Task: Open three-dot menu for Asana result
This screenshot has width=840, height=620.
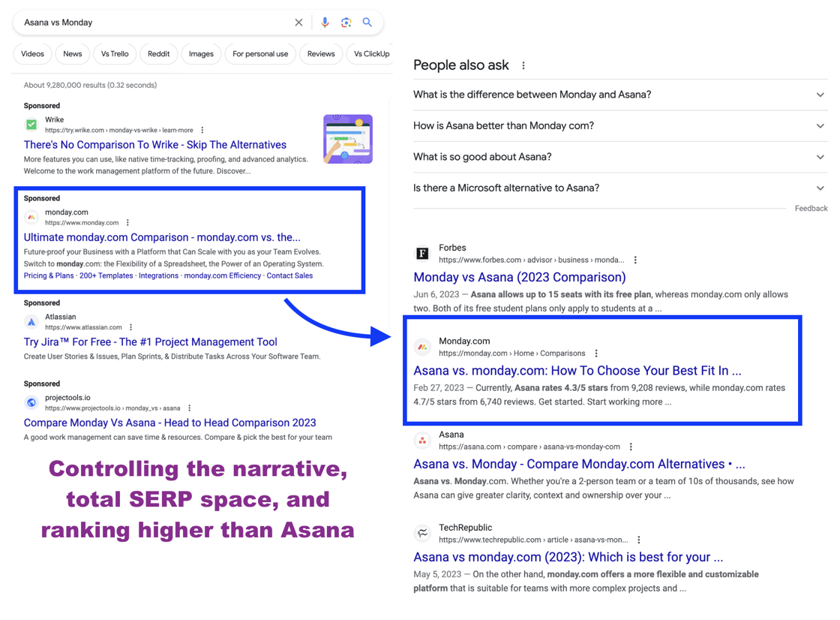Action: 631,447
